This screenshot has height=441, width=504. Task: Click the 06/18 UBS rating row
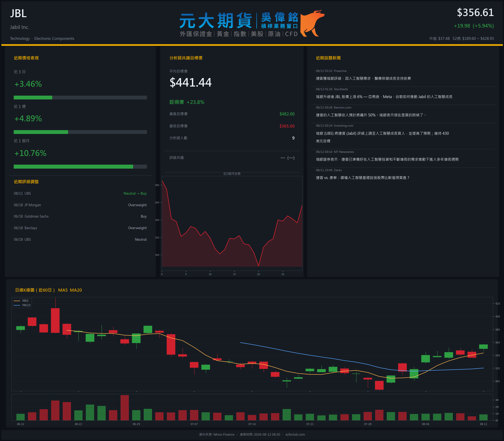coord(80,239)
